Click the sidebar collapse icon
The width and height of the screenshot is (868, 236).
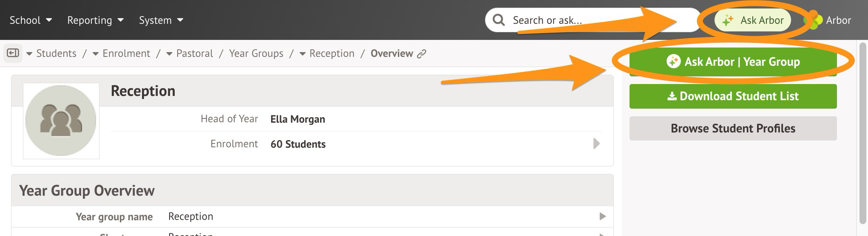(x=13, y=53)
